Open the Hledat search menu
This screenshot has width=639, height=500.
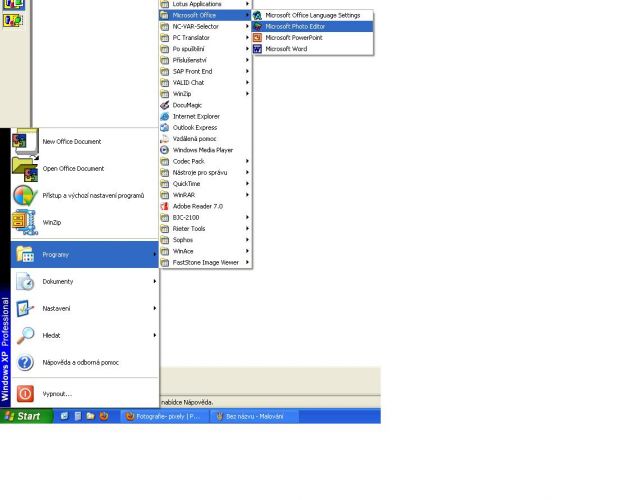point(84,335)
